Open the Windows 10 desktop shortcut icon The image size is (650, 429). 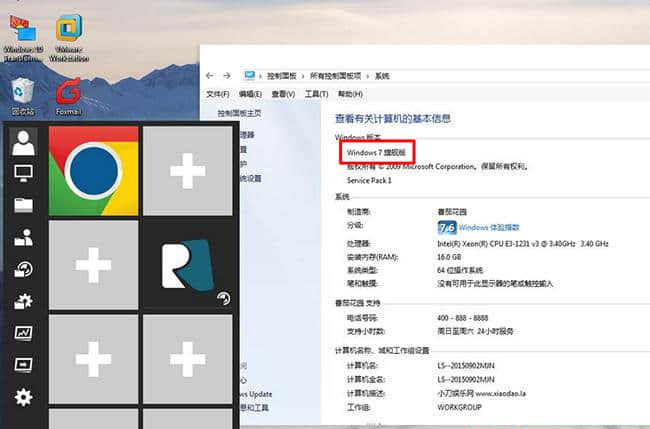pos(23,38)
